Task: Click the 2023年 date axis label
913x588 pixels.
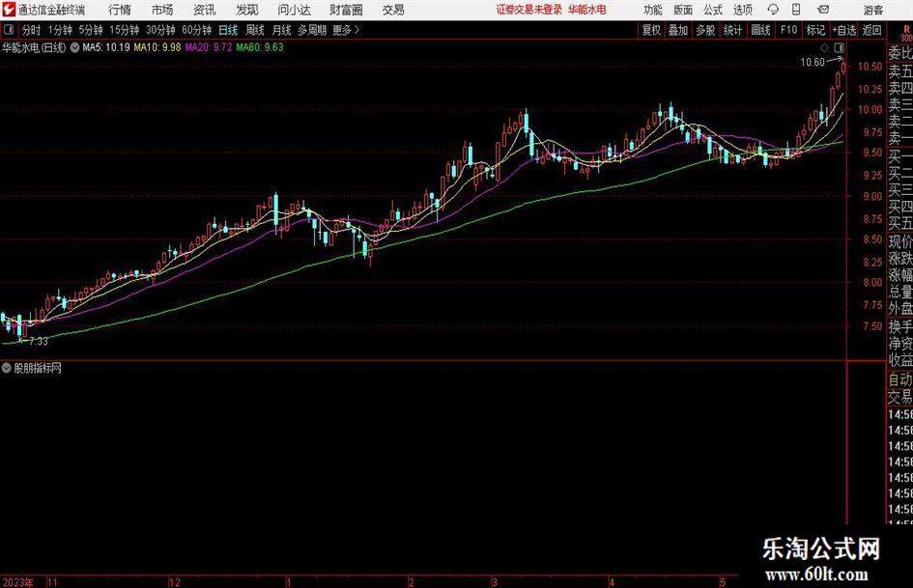Action: click(17, 582)
